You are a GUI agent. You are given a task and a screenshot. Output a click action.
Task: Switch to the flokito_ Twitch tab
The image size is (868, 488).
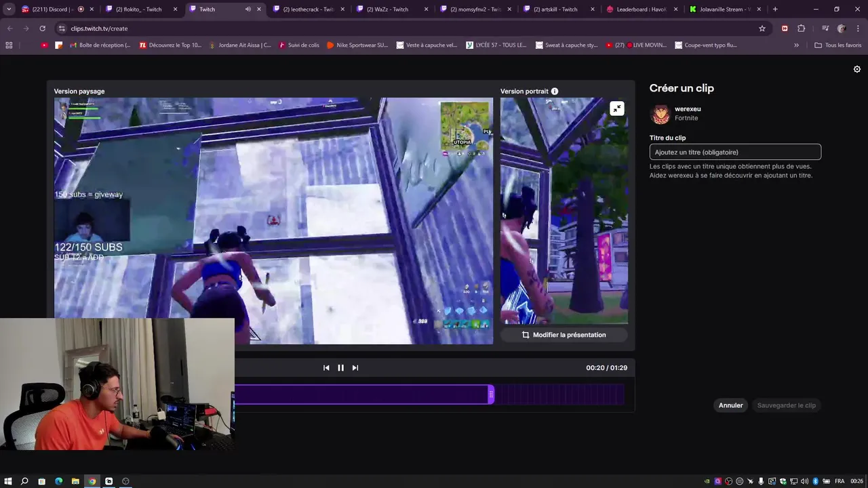(141, 9)
